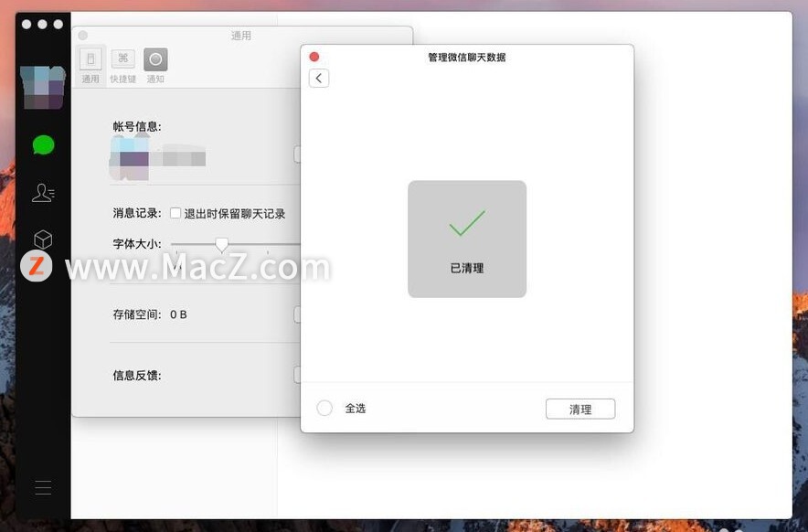
Task: Click the 字体大小 slider handle
Action: [221, 244]
